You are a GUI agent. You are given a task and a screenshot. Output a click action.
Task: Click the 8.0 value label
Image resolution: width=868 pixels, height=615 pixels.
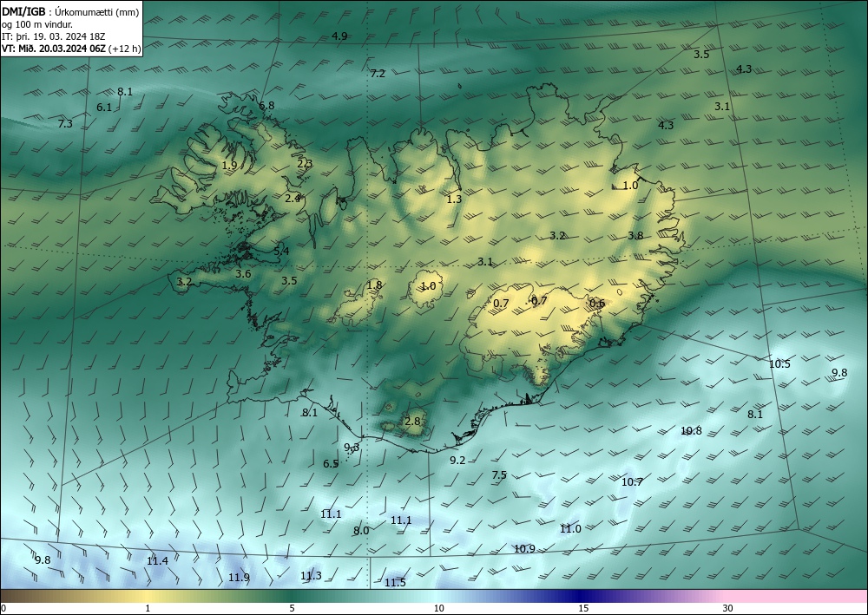coord(361,531)
